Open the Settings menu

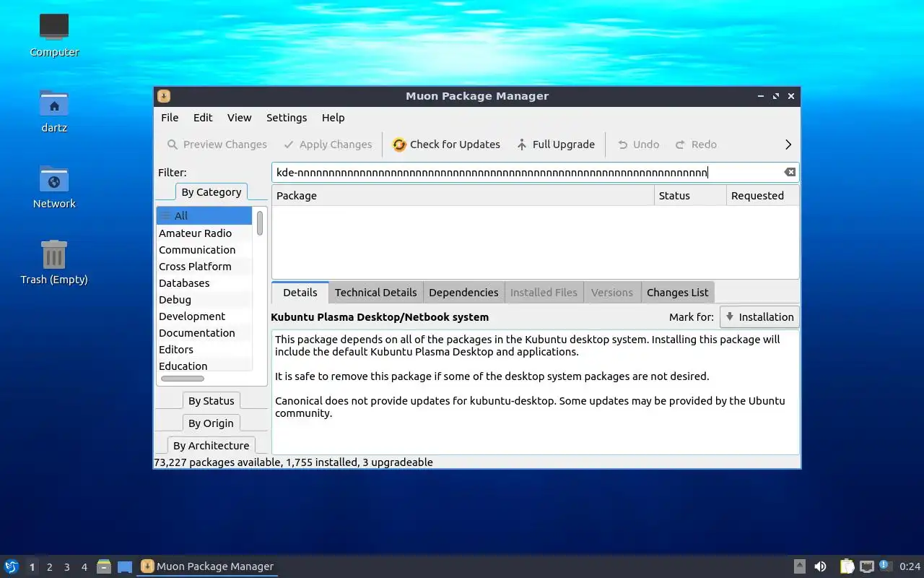pos(287,118)
